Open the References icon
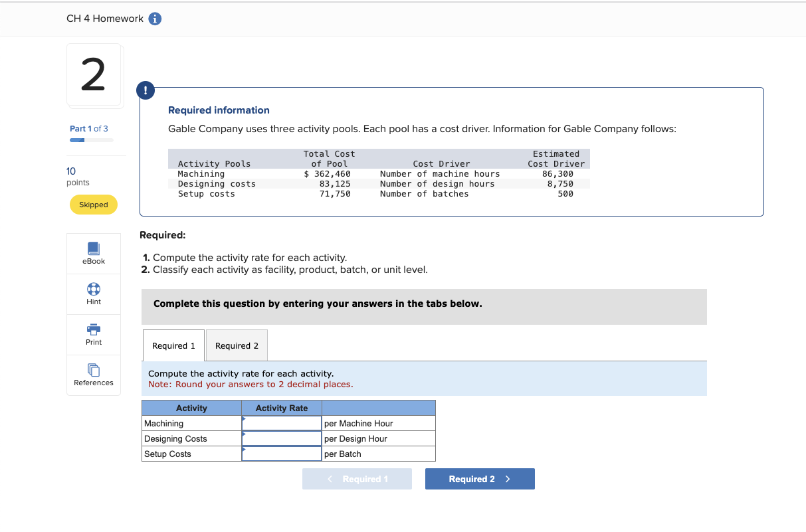 click(93, 375)
